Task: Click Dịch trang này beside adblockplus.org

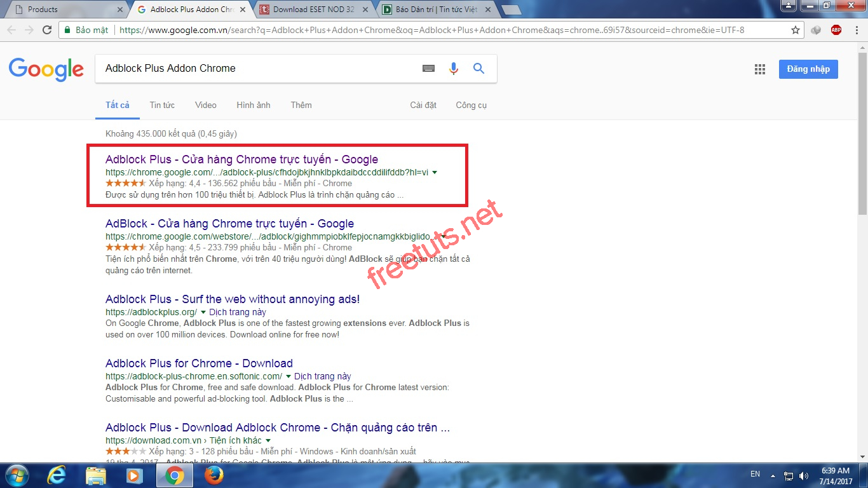Action: pyautogui.click(x=238, y=312)
